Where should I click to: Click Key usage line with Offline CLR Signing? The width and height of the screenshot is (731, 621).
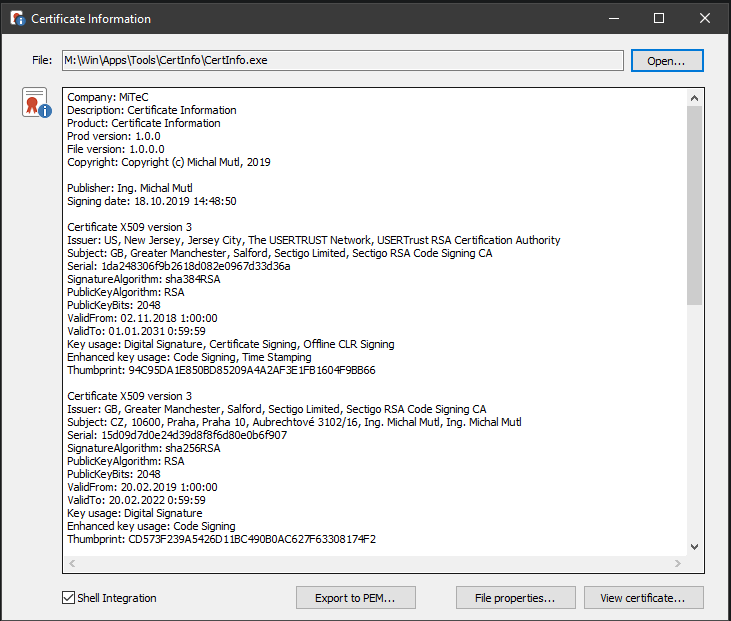pyautogui.click(x=231, y=344)
